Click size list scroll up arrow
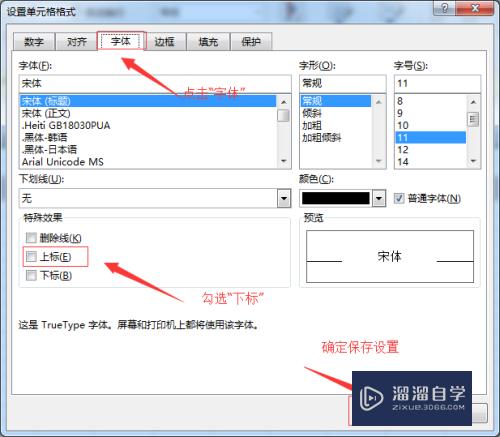This screenshot has width=500, height=437. [x=473, y=102]
